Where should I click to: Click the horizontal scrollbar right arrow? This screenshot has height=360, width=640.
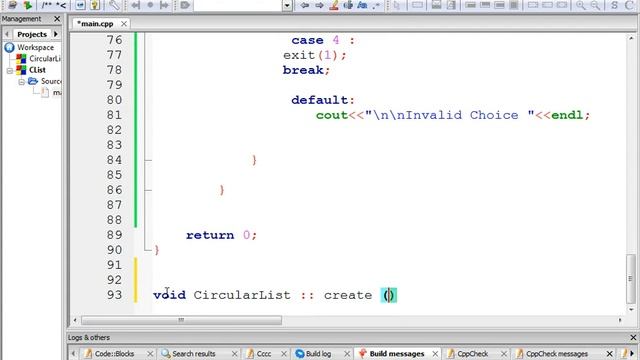(x=620, y=320)
